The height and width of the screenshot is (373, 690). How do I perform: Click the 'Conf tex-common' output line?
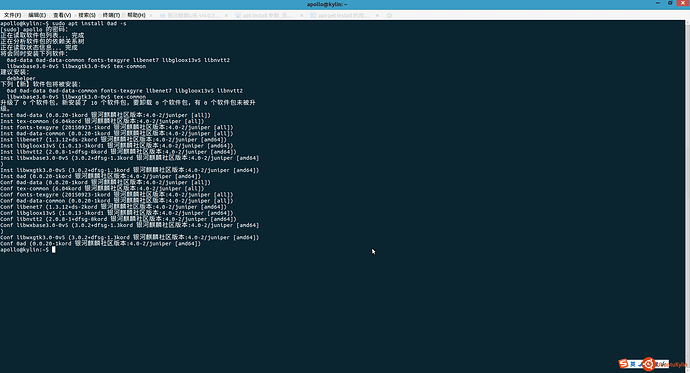102,189
